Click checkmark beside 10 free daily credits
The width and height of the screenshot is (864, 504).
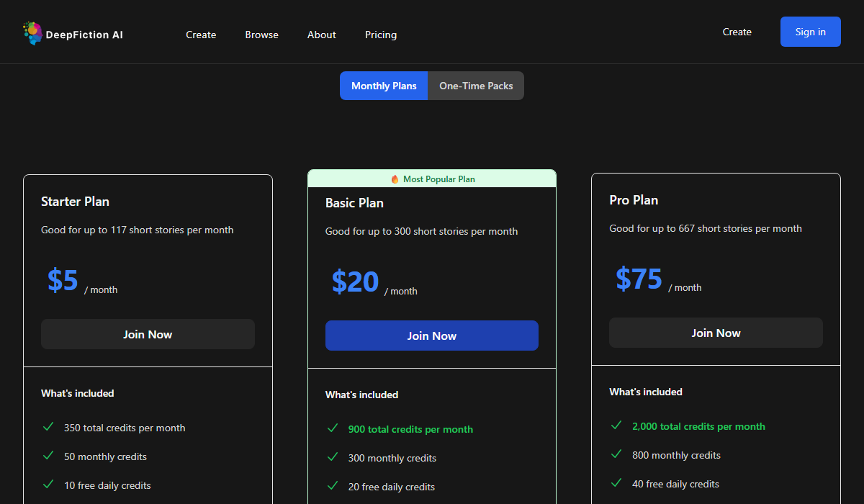(x=48, y=485)
